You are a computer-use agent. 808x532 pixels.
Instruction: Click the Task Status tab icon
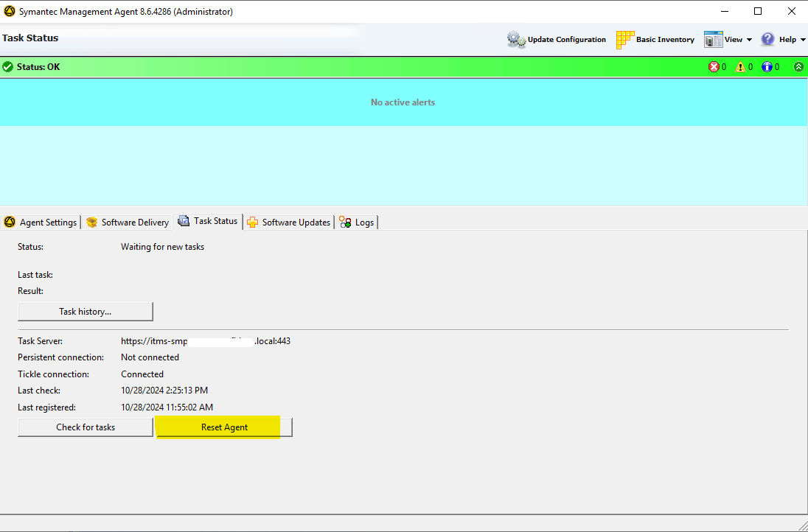point(184,221)
